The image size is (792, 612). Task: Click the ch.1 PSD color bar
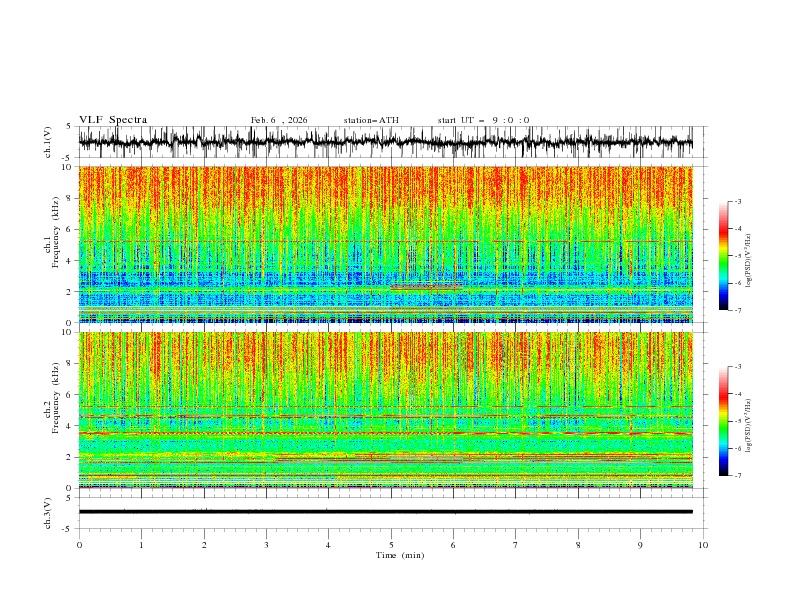point(723,256)
